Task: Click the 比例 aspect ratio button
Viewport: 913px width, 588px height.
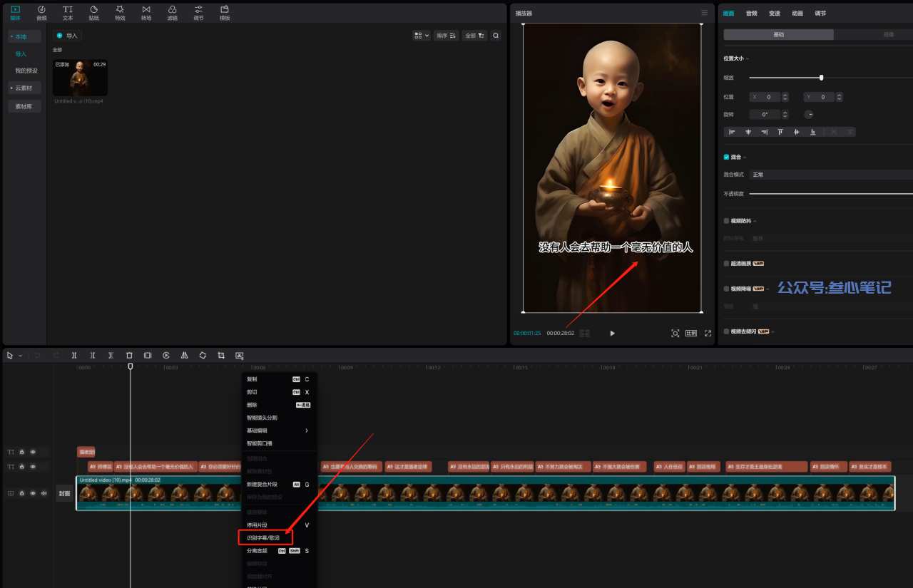Action: pyautogui.click(x=691, y=333)
